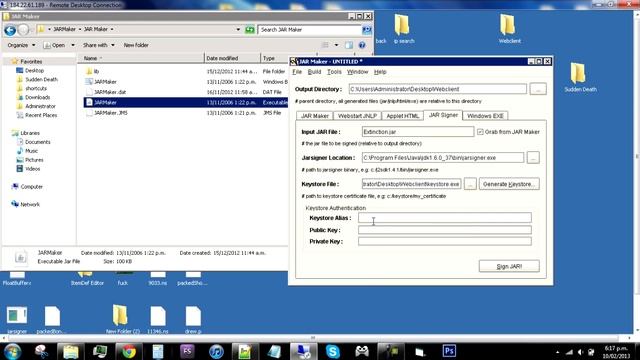Open the Tools menu
This screenshot has height=360, width=640.
point(334,72)
